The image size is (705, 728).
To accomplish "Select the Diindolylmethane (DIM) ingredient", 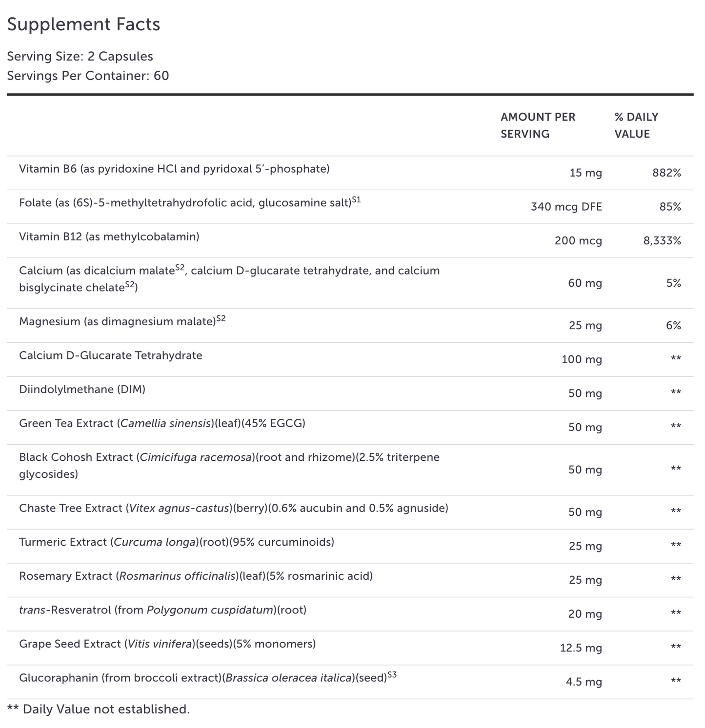I will [x=82, y=390].
